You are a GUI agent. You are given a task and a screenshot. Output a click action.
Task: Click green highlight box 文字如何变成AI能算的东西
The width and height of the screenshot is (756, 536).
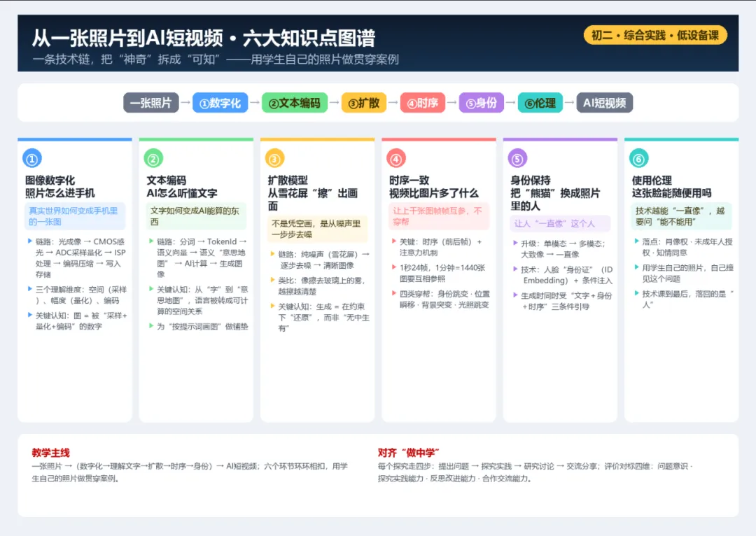(x=196, y=216)
